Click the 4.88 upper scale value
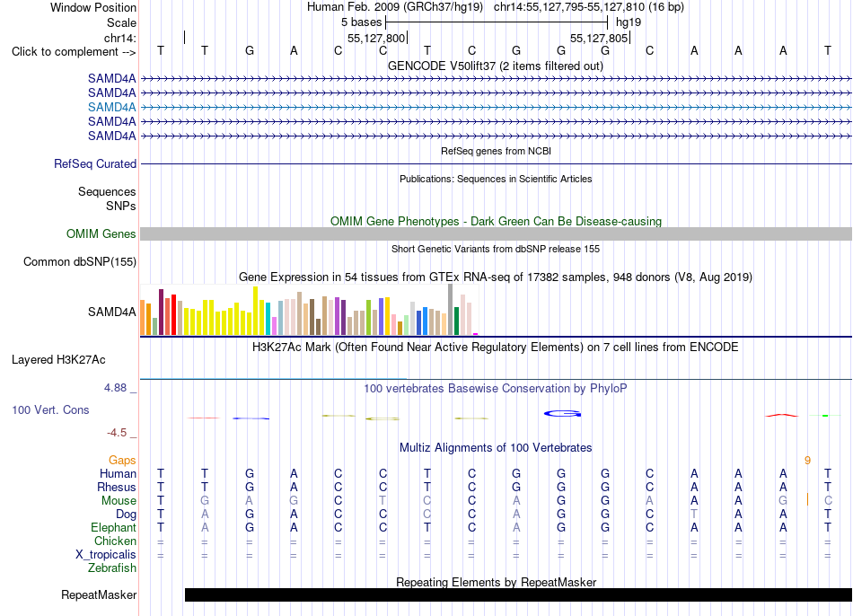 (115, 388)
